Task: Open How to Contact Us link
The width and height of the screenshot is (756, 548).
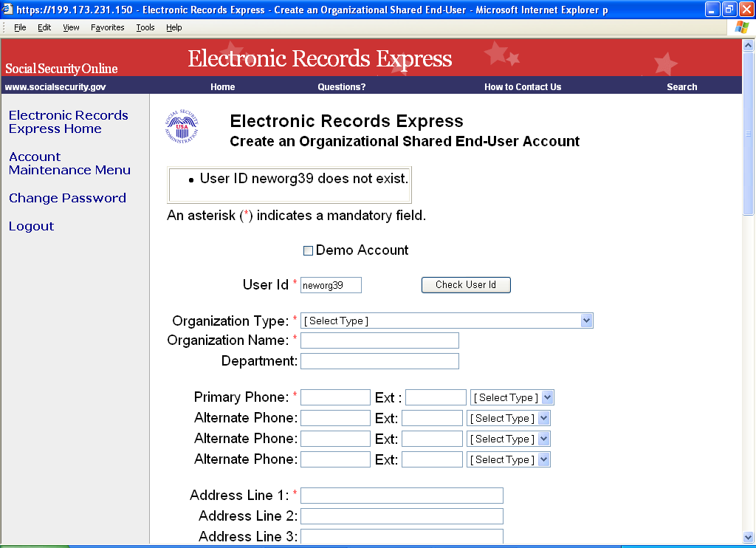Action: click(x=523, y=87)
